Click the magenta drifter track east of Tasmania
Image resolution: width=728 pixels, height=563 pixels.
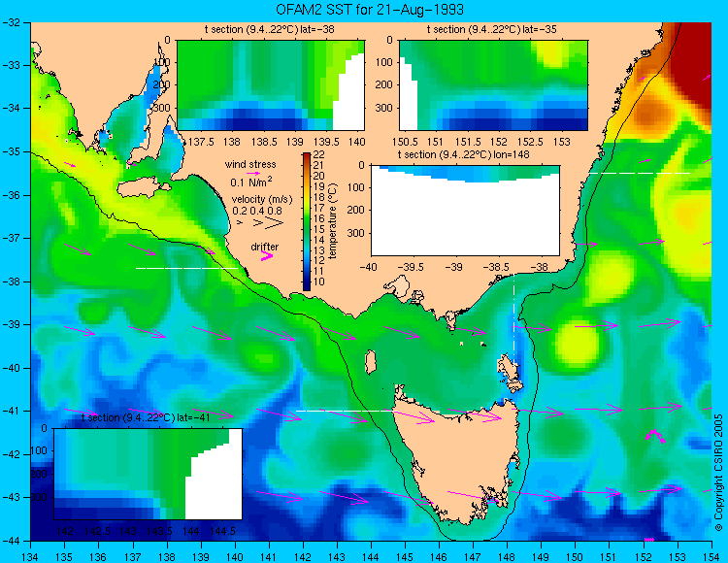pos(655,436)
